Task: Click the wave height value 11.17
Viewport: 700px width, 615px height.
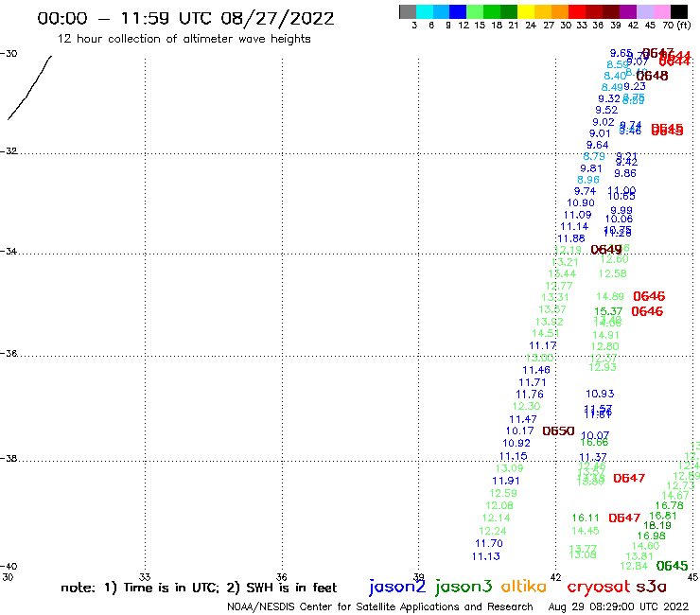Action: 542,345
